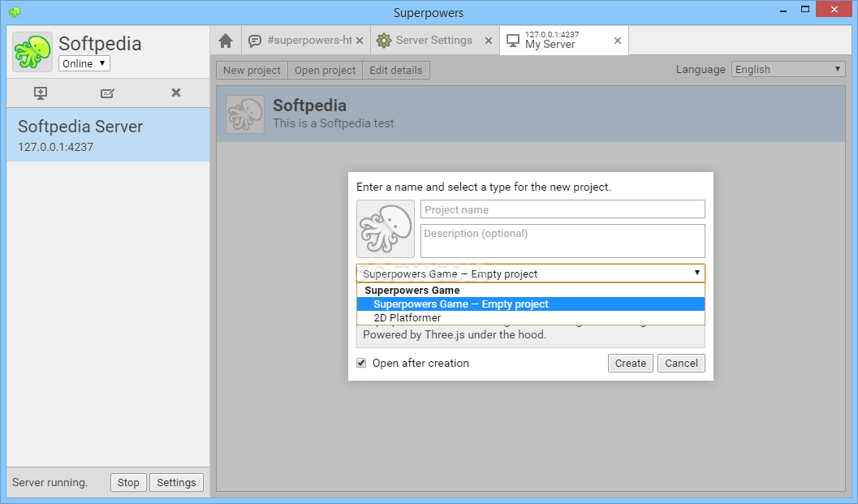
Task: Click the Superpowers Game group header
Action: [412, 290]
